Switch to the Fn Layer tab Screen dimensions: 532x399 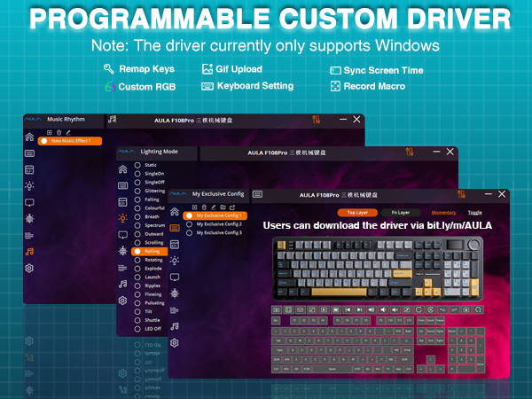[x=401, y=213]
